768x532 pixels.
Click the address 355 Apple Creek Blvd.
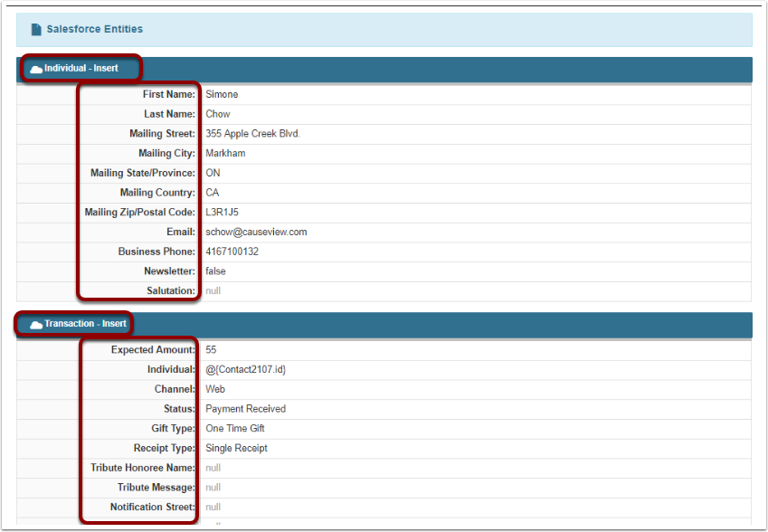tap(252, 134)
